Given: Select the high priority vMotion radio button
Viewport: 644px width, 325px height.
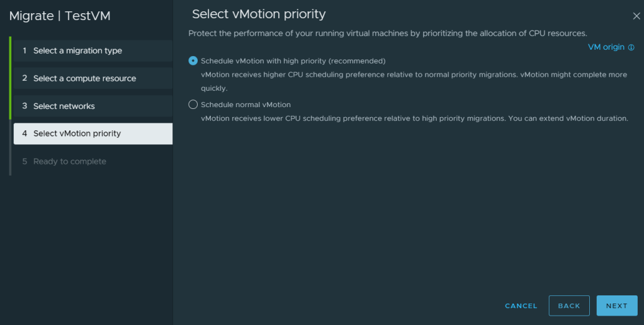Looking at the screenshot, I should (193, 61).
